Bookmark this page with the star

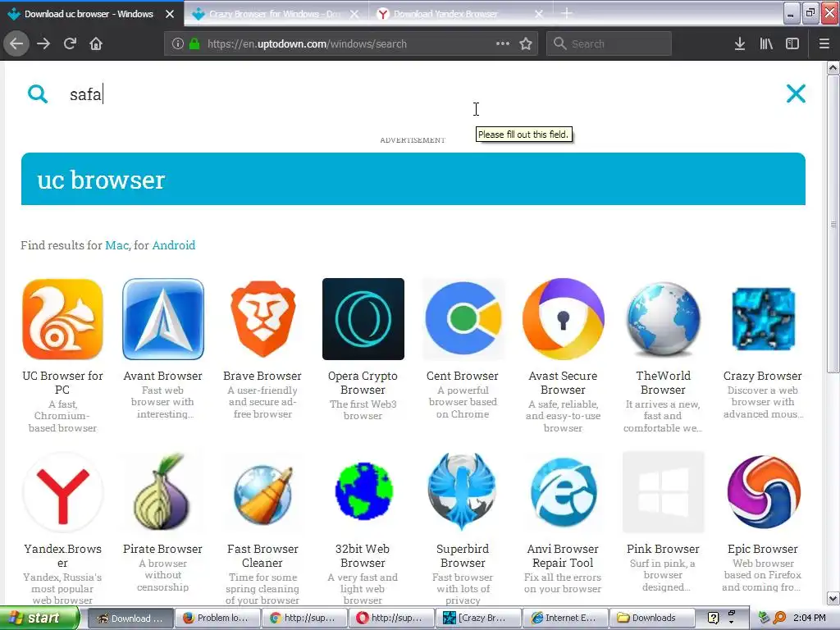526,43
